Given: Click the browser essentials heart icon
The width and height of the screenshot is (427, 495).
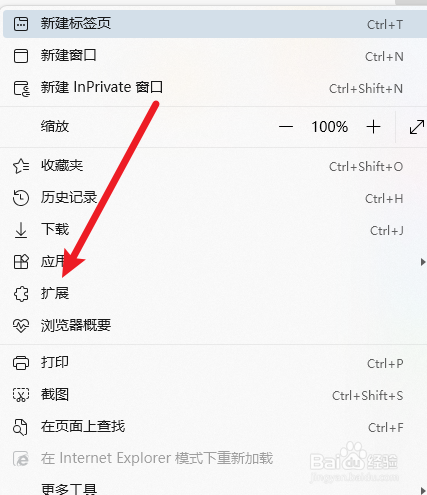Looking at the screenshot, I should [21, 326].
